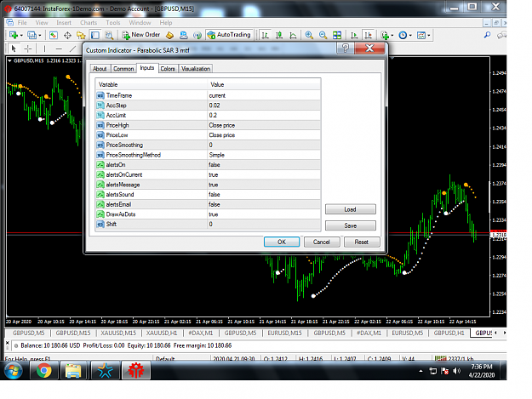Click the search magnifier icon
Screen dimensions: 532x399
click(x=487, y=35)
